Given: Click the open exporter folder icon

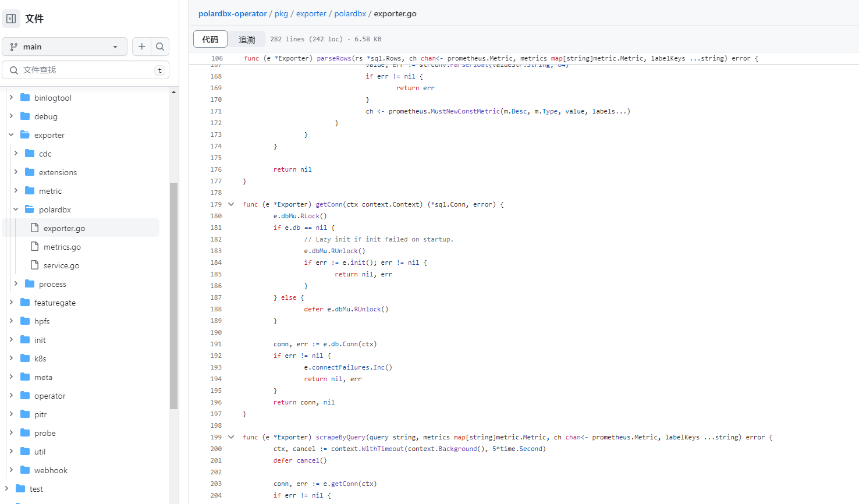Looking at the screenshot, I should click(25, 135).
